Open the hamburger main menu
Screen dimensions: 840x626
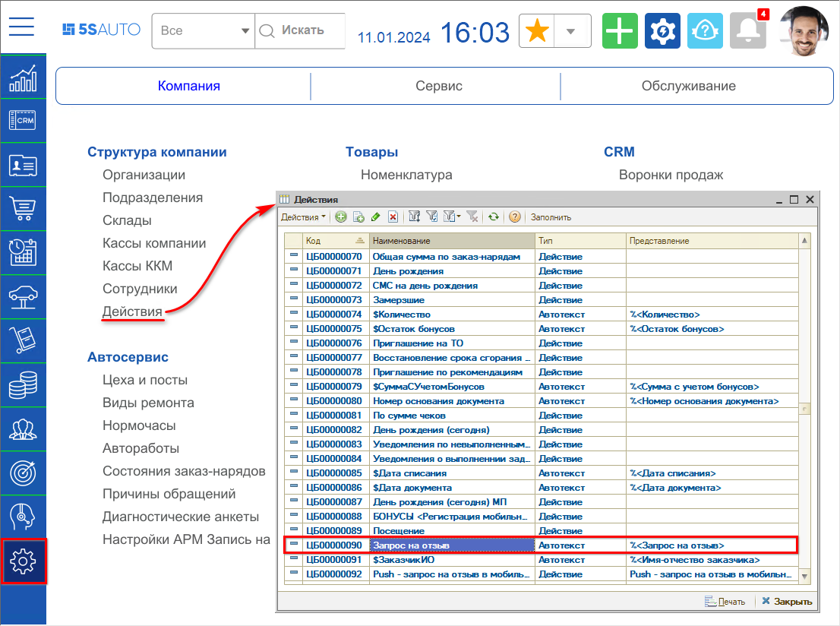click(21, 27)
